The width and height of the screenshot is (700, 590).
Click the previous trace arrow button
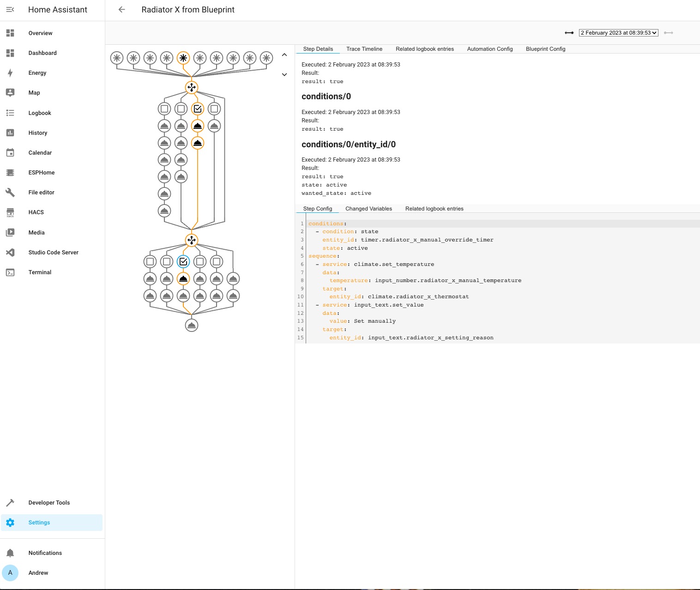tap(569, 32)
